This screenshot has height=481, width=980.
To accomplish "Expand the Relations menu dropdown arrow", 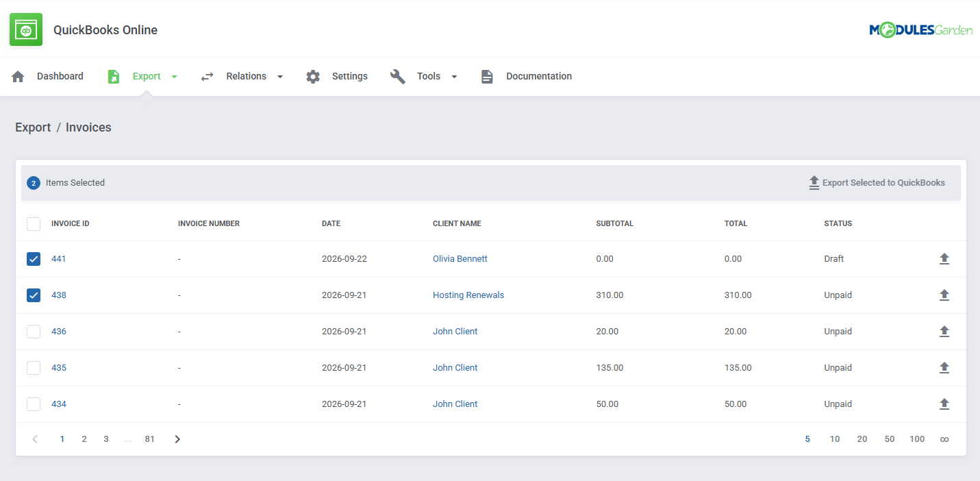I will [279, 77].
